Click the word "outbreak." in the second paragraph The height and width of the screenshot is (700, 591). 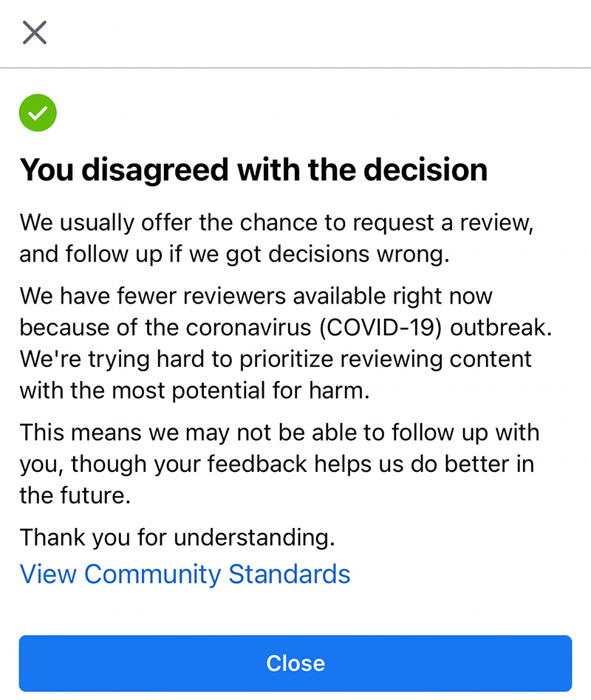pyautogui.click(x=501, y=328)
